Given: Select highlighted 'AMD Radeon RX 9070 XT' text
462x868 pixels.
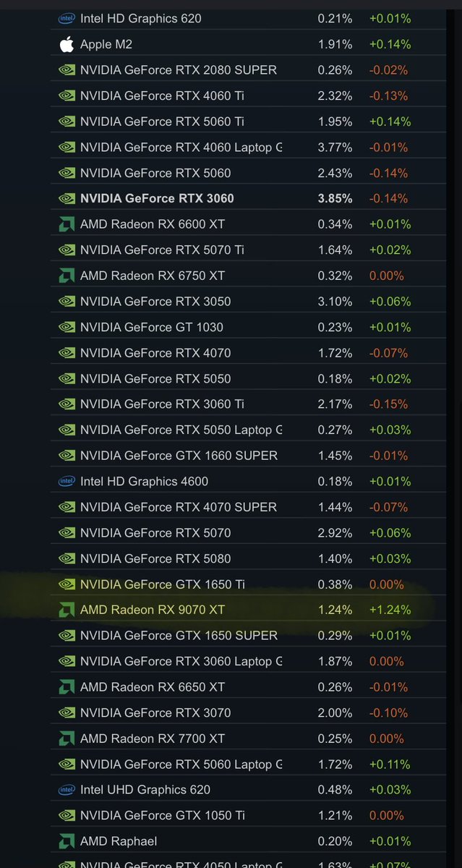Looking at the screenshot, I should pos(153,610).
